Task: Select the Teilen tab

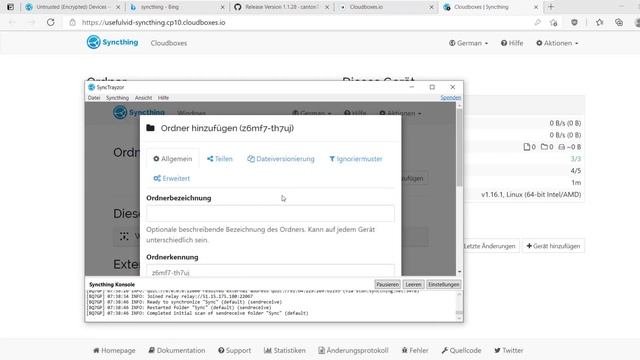Action: pyautogui.click(x=220, y=159)
